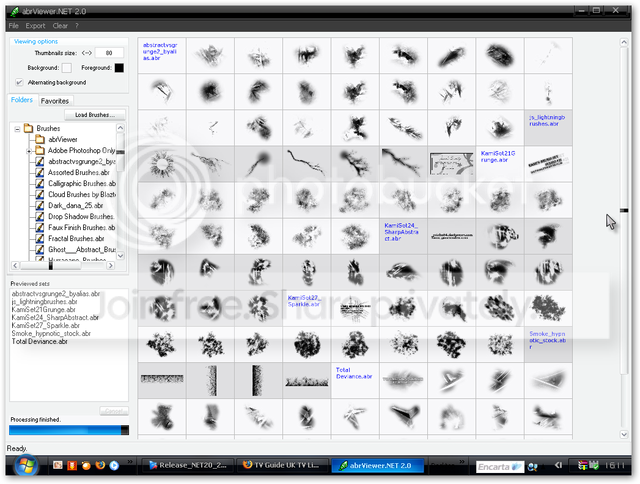Expand hidden system tray icons arrow
Viewport: 640px width, 484px height.
point(558,465)
